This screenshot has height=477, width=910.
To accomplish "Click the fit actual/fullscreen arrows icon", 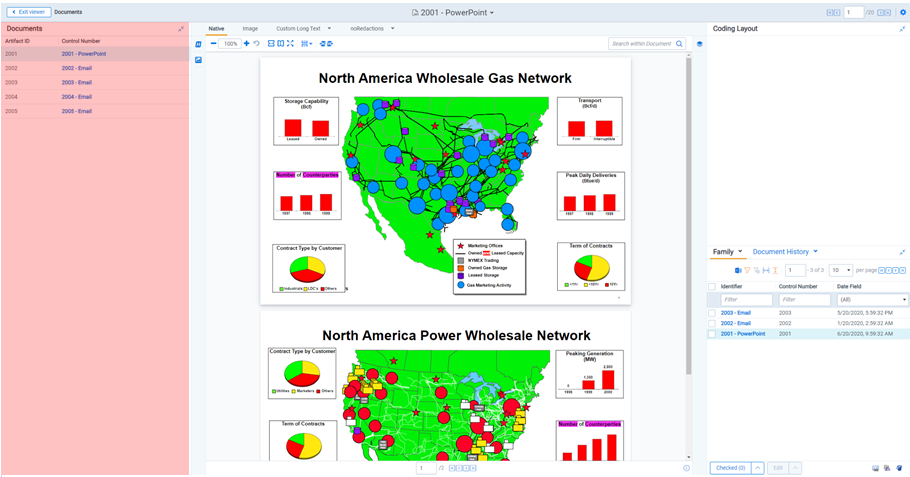I will (290, 44).
